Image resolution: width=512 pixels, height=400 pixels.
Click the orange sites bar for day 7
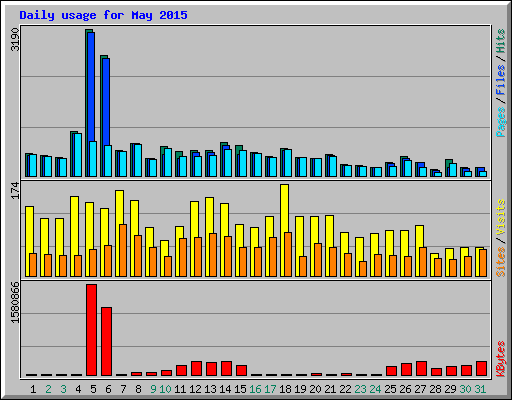pos(123,250)
